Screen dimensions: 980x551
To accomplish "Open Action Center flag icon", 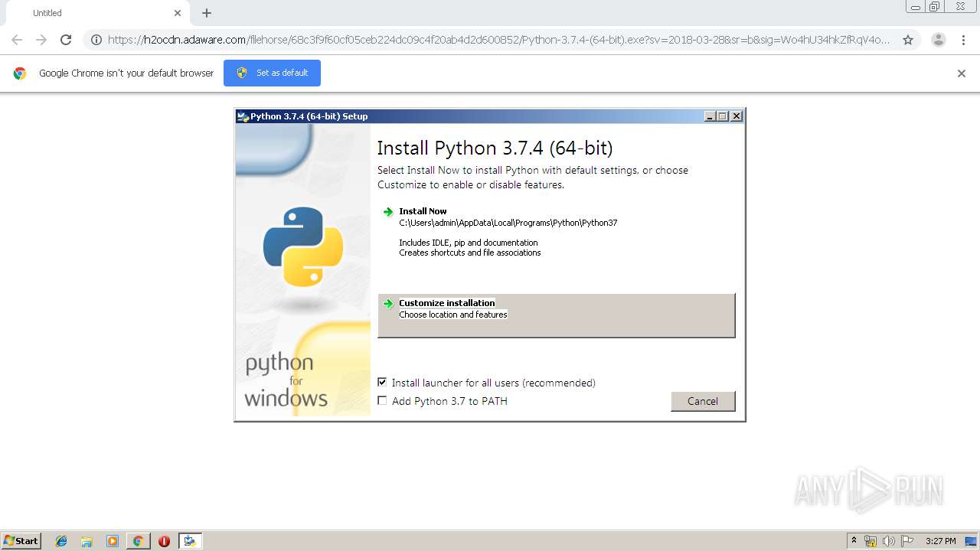I will pos(907,541).
